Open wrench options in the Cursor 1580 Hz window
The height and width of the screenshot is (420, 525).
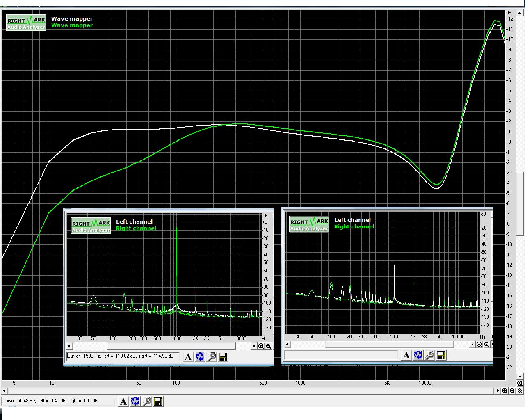(x=212, y=357)
